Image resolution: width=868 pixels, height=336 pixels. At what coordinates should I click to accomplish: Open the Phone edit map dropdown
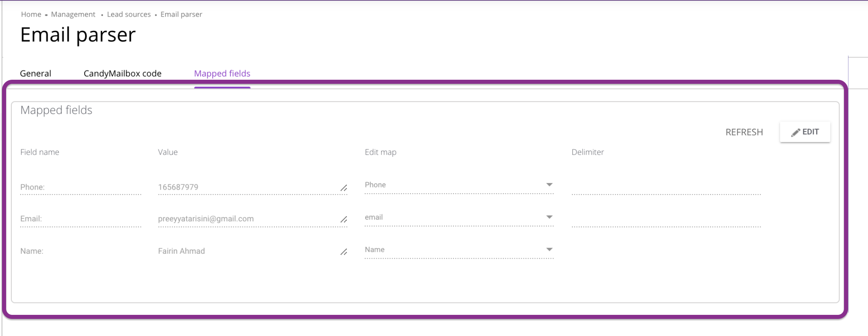pos(459,185)
